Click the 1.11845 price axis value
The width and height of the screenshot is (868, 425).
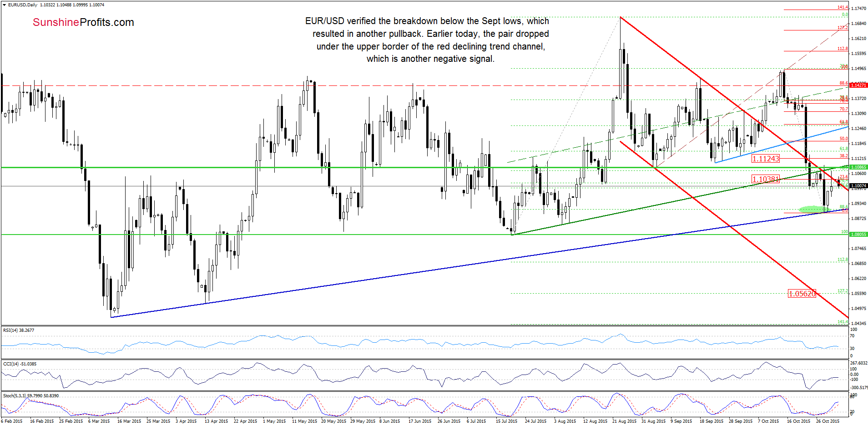point(858,143)
